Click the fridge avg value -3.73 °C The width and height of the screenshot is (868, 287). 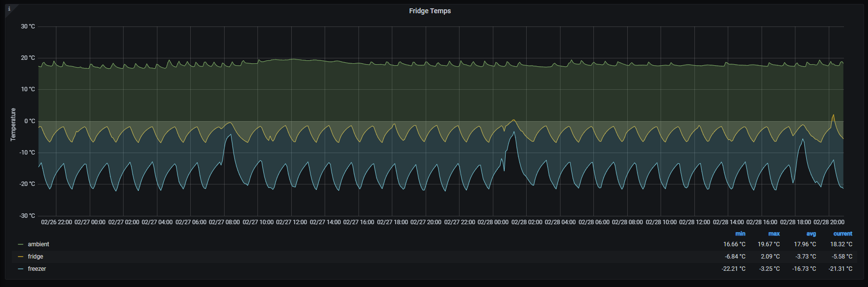806,257
